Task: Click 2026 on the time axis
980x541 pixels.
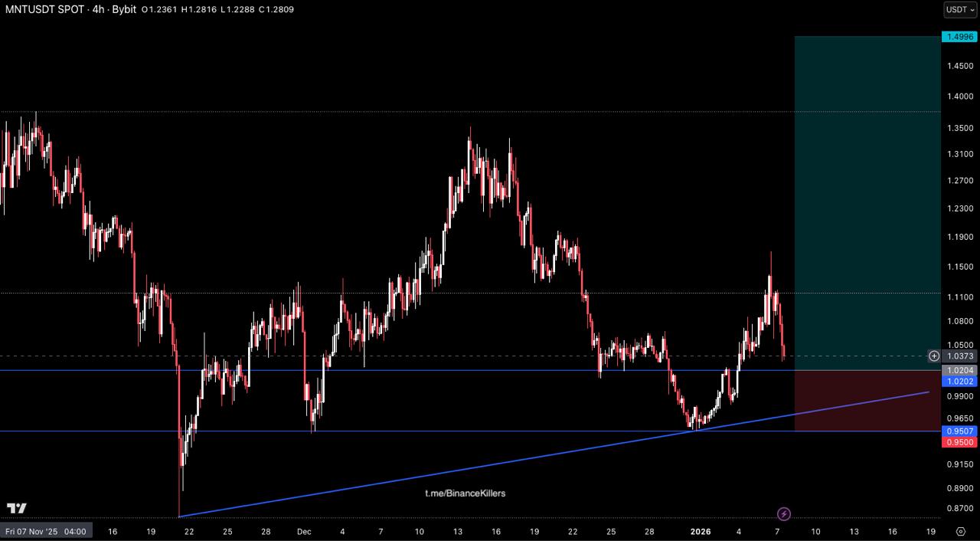Action: 701,531
